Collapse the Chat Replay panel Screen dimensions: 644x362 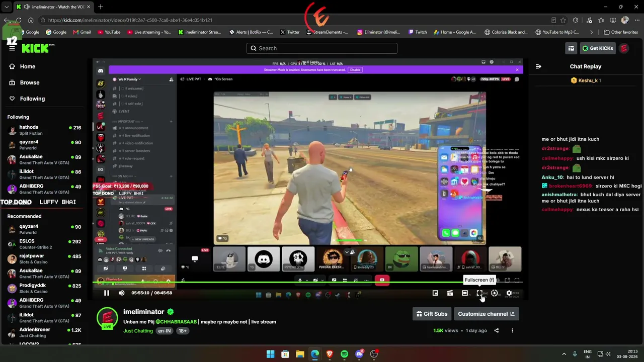pyautogui.click(x=538, y=66)
